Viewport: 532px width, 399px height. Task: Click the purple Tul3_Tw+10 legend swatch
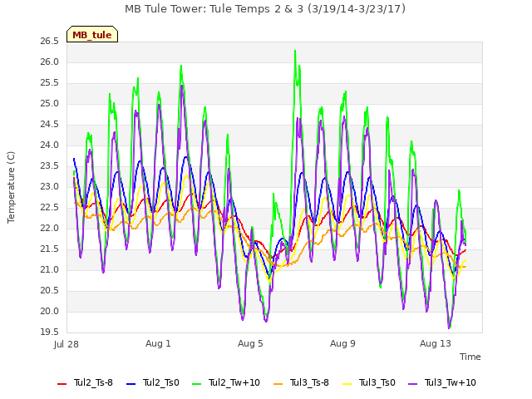[412, 384]
